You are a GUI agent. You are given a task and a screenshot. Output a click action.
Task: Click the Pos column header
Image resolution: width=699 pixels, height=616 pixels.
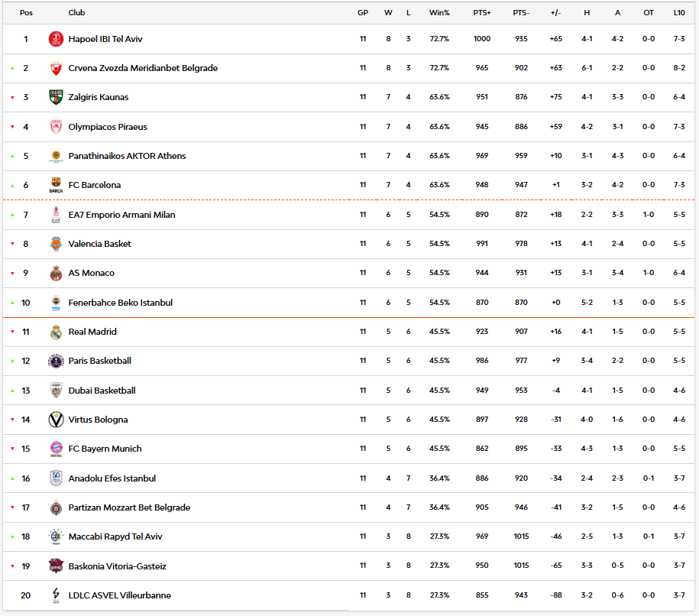(x=26, y=13)
